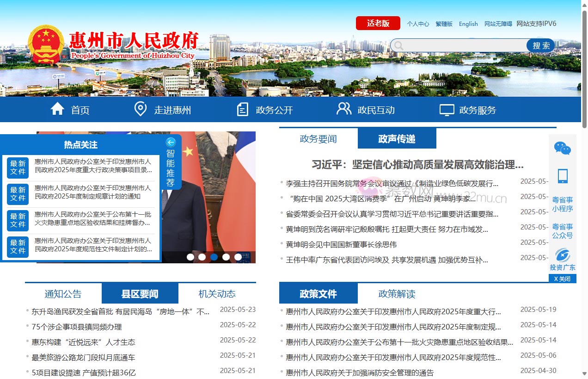The image size is (588, 379).
Task: Close the sidebar via the X 关闭 control
Action: pos(562,278)
